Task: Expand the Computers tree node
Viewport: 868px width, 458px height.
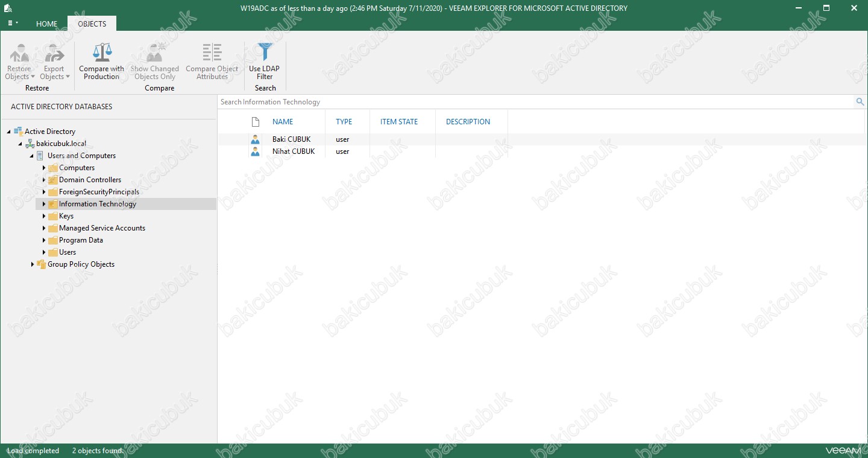Action: pos(44,168)
